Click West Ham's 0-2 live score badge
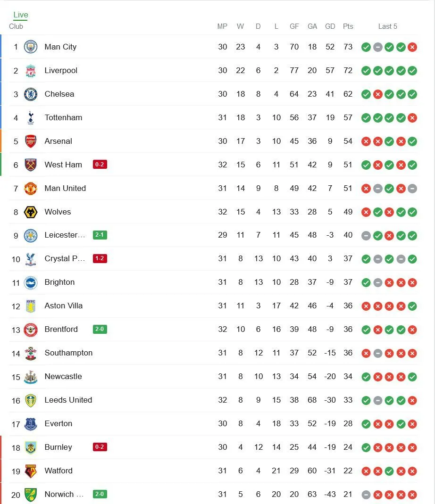Image resolution: width=435 pixels, height=504 pixels. (x=100, y=165)
